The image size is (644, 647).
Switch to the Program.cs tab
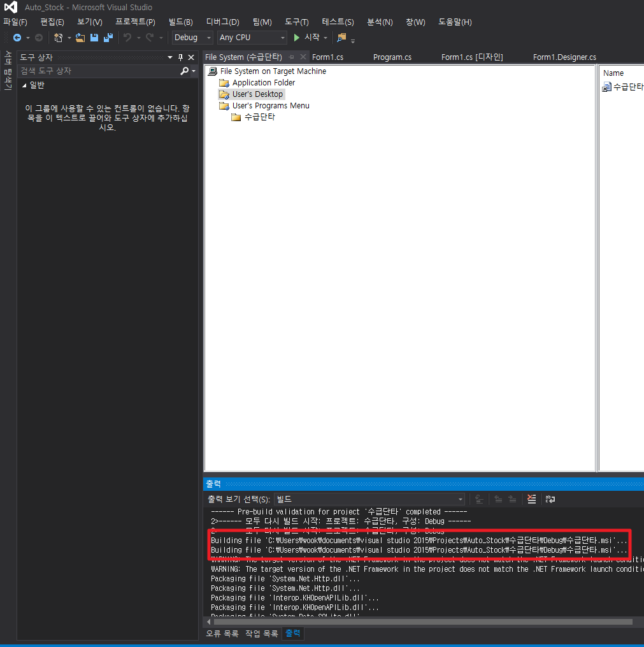pos(392,57)
